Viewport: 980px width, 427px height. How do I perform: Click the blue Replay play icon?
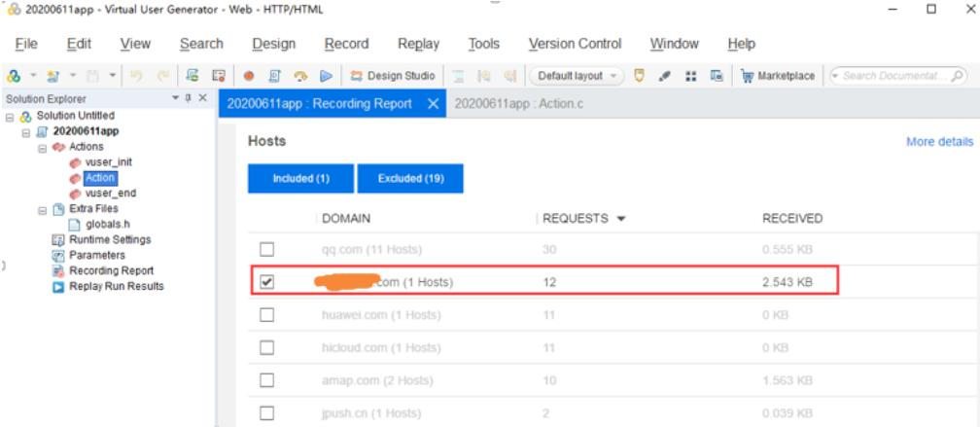pos(326,76)
